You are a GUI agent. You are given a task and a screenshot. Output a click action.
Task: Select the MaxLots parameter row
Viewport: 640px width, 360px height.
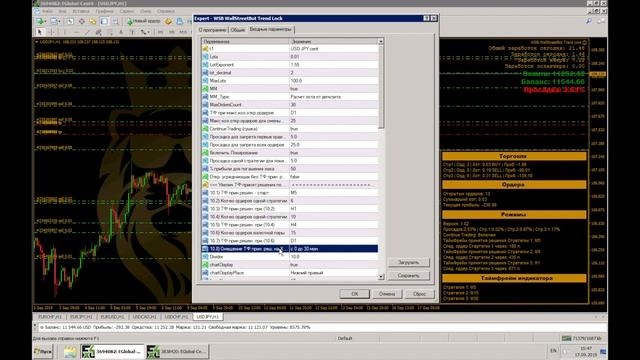(289, 81)
